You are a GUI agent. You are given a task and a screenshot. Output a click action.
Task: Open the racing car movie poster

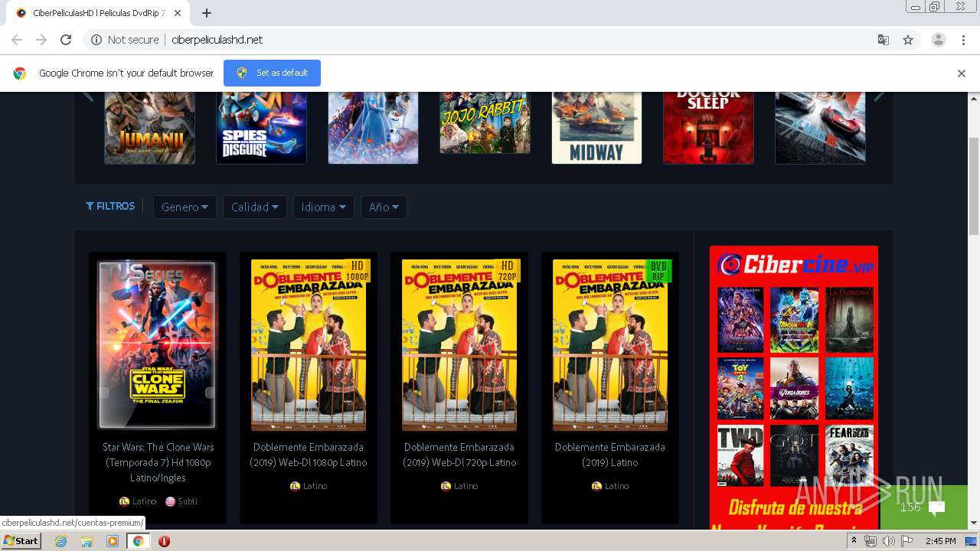pos(820,128)
